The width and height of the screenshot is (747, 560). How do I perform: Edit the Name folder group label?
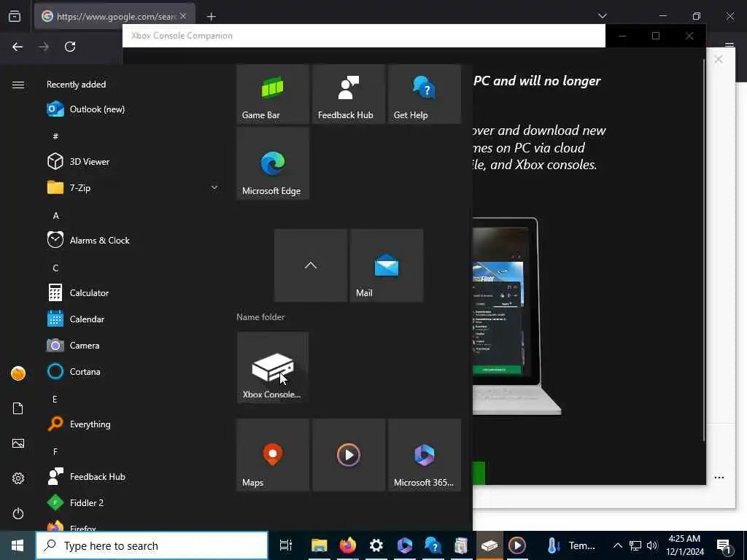pos(260,317)
